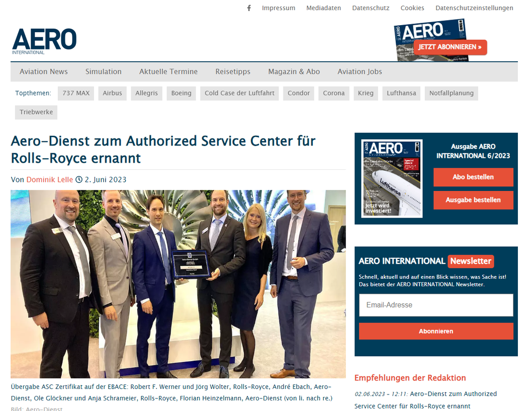This screenshot has width=532, height=411.
Task: Select the 737 MAX topic tag
Action: 76,93
